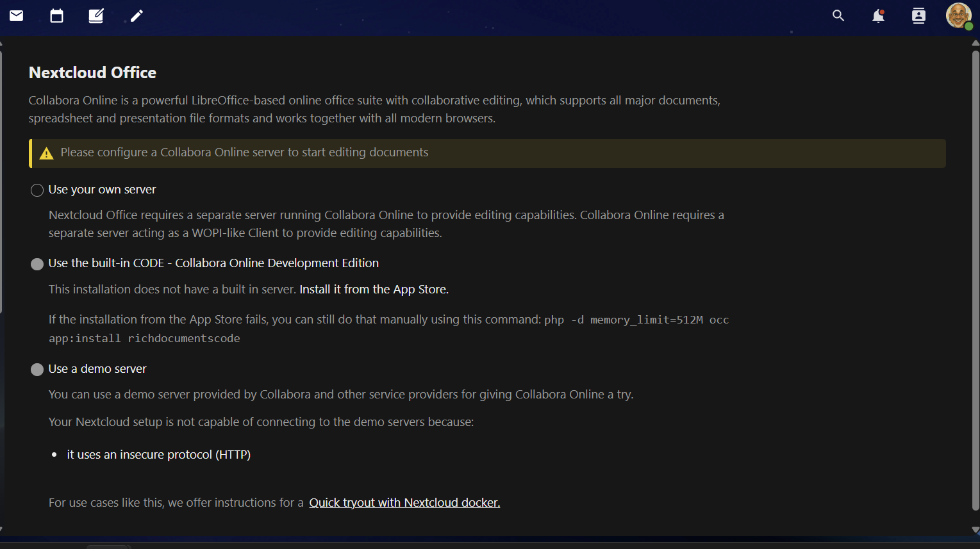The width and height of the screenshot is (980, 549).
Task: Click 'it uses an insecure protocol (HTTP)' text
Action: click(159, 455)
